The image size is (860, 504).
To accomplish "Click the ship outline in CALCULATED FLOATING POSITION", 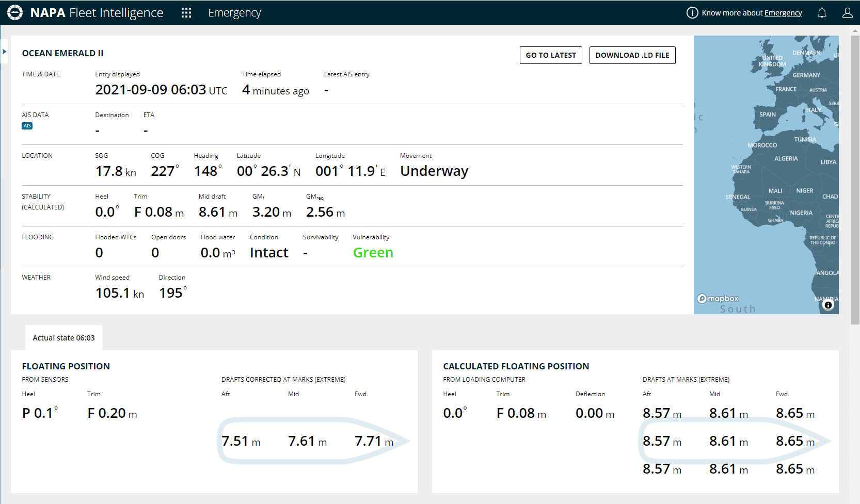I will [733, 442].
